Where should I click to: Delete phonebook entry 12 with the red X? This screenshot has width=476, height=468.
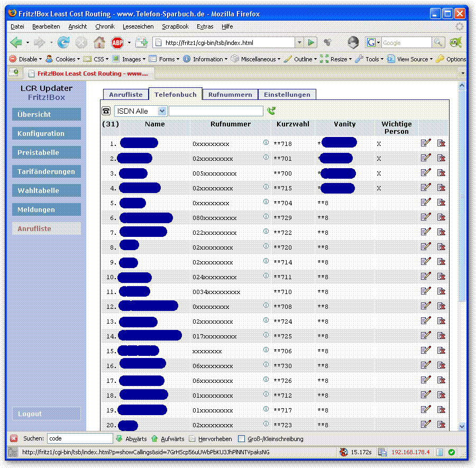(441, 306)
